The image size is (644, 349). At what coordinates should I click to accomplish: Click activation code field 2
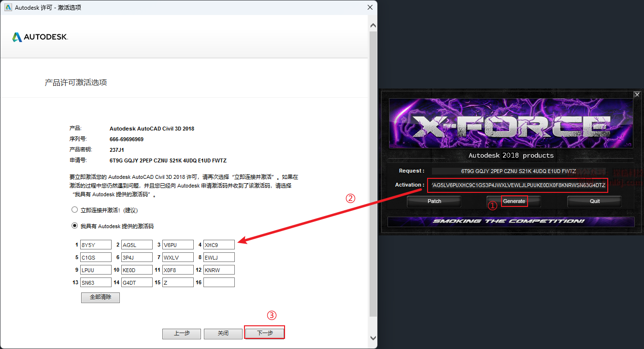tap(137, 245)
